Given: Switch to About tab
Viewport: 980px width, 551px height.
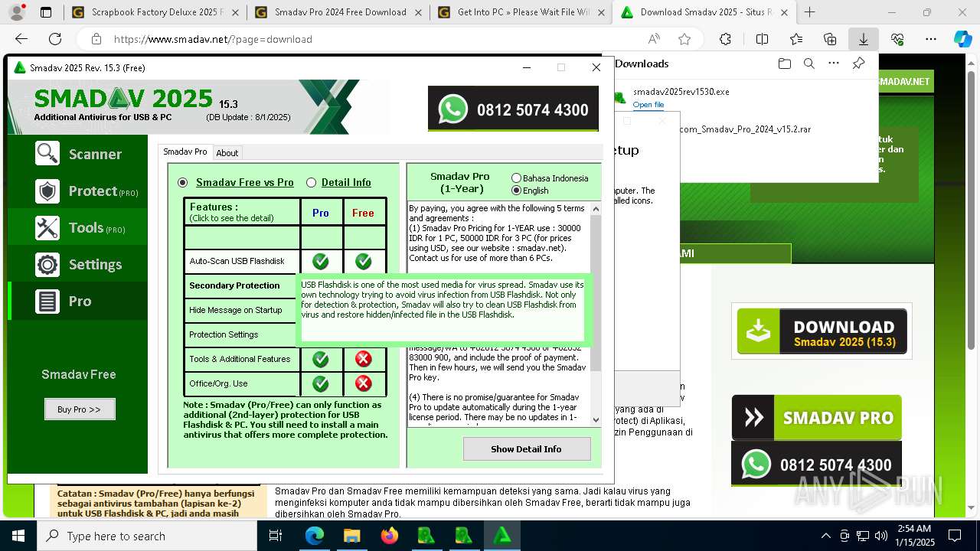Looking at the screenshot, I should (227, 152).
